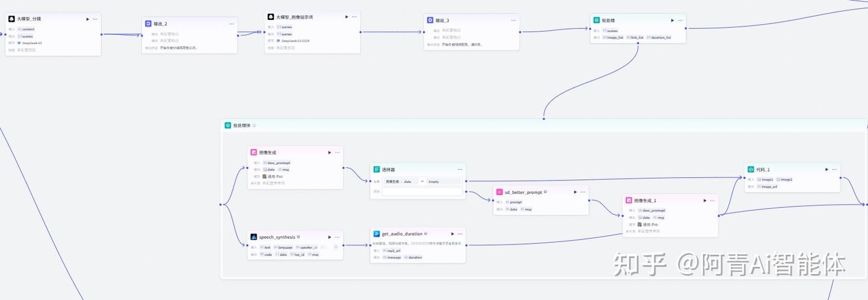The height and width of the screenshot is (300, 868).
Task: Select the 批处理体 container title
Action: pos(242,126)
